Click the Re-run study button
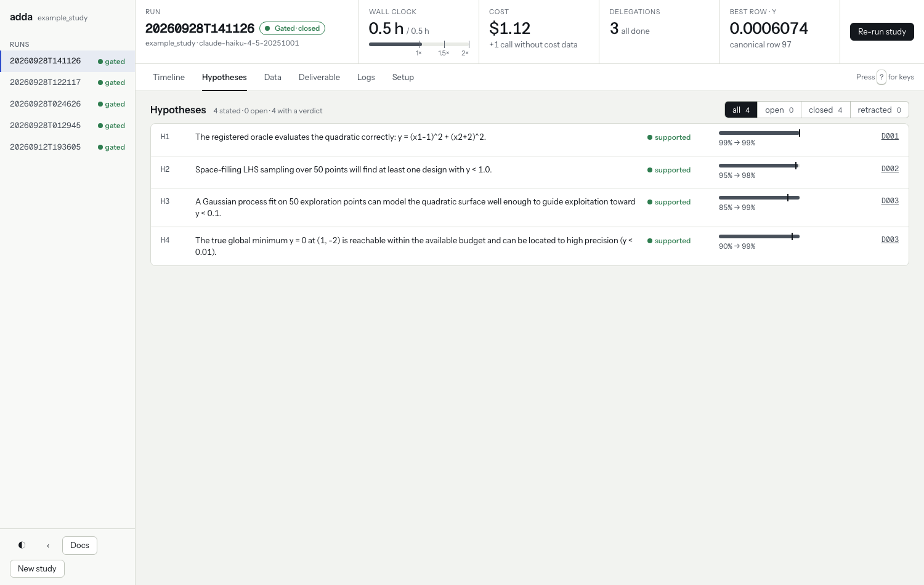This screenshot has width=924, height=585. point(881,31)
